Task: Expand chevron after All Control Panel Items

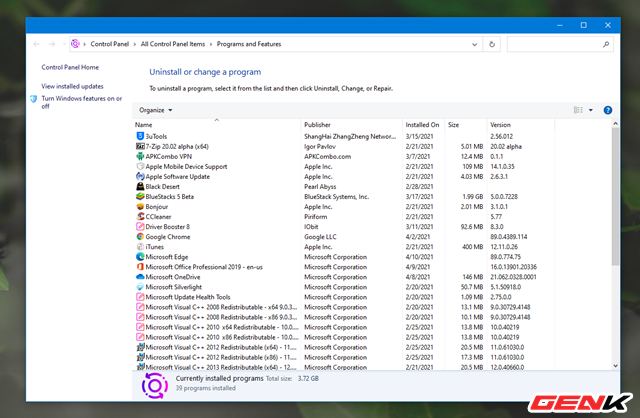Action: pos(211,44)
